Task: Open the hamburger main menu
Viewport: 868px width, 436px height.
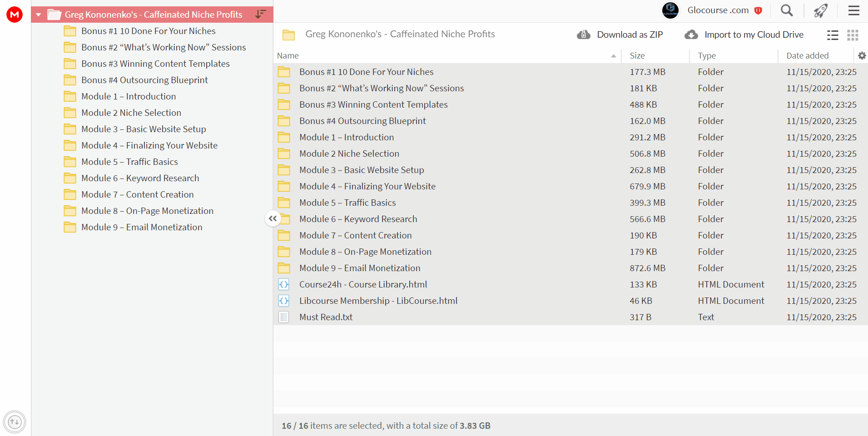Action: click(x=854, y=10)
